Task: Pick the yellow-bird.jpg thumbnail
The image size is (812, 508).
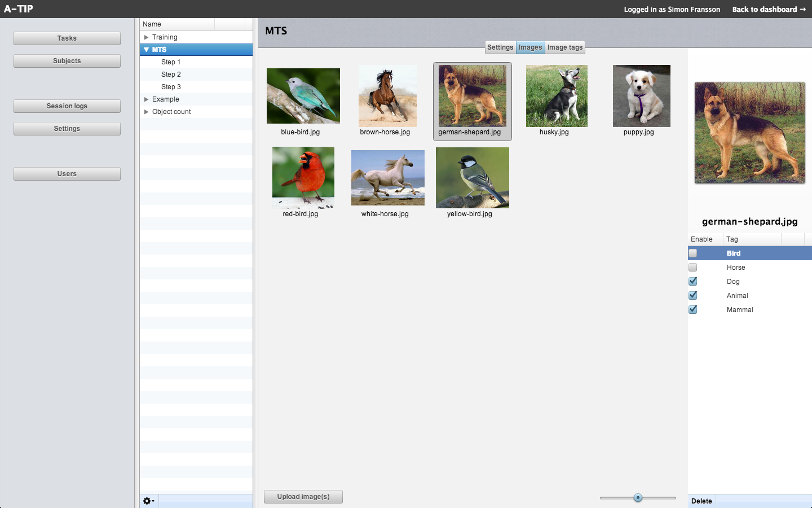Action: pyautogui.click(x=472, y=178)
